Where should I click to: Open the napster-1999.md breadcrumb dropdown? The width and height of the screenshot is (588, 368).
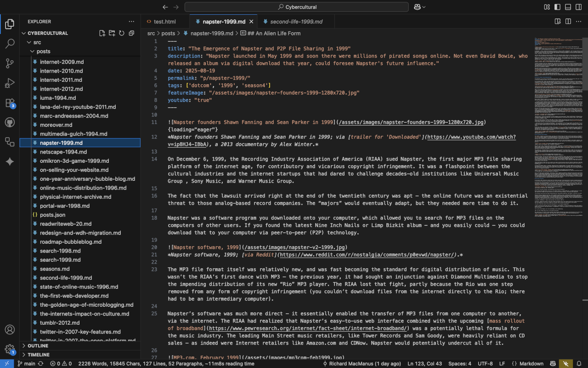coord(208,33)
